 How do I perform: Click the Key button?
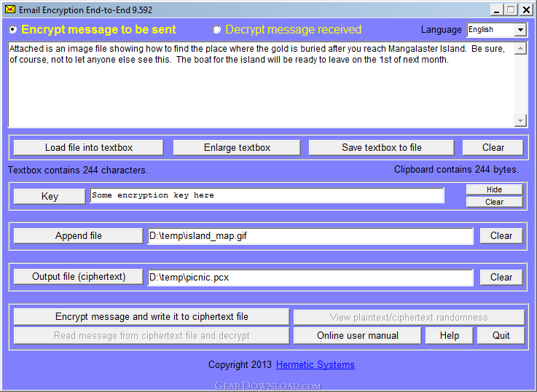click(50, 196)
